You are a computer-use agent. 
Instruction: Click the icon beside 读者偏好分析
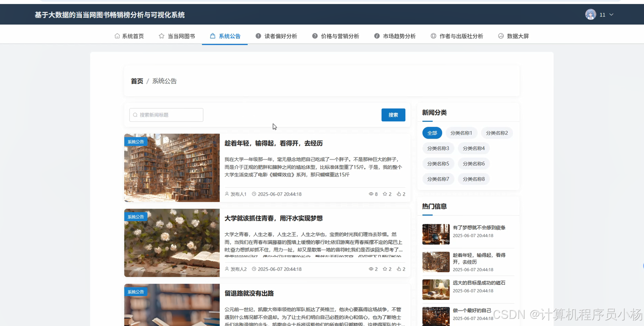click(258, 36)
